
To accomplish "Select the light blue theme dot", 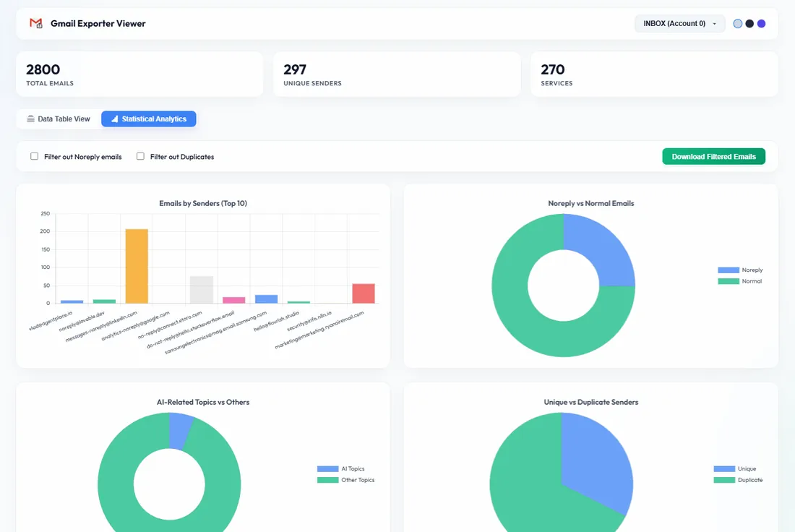I will pyautogui.click(x=738, y=23).
